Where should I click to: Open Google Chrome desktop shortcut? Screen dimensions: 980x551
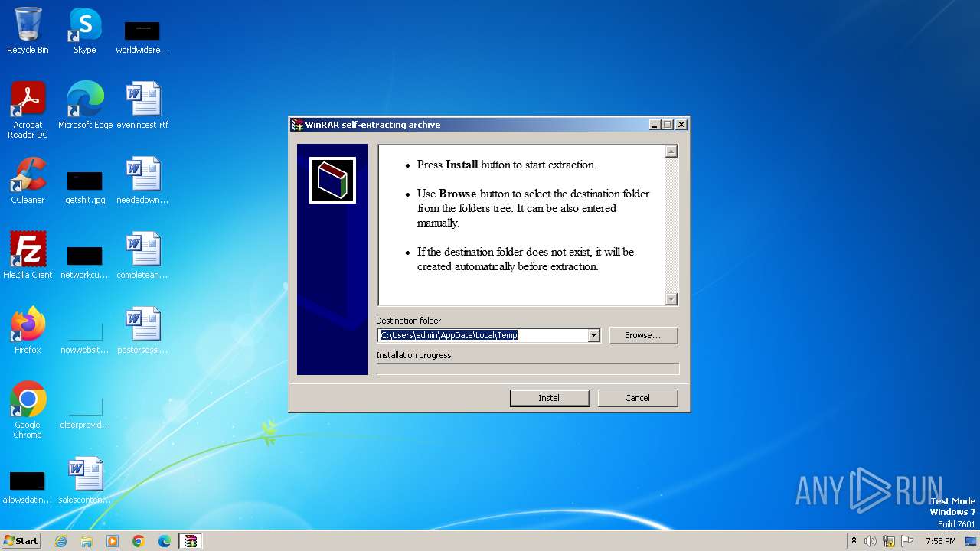coord(28,410)
